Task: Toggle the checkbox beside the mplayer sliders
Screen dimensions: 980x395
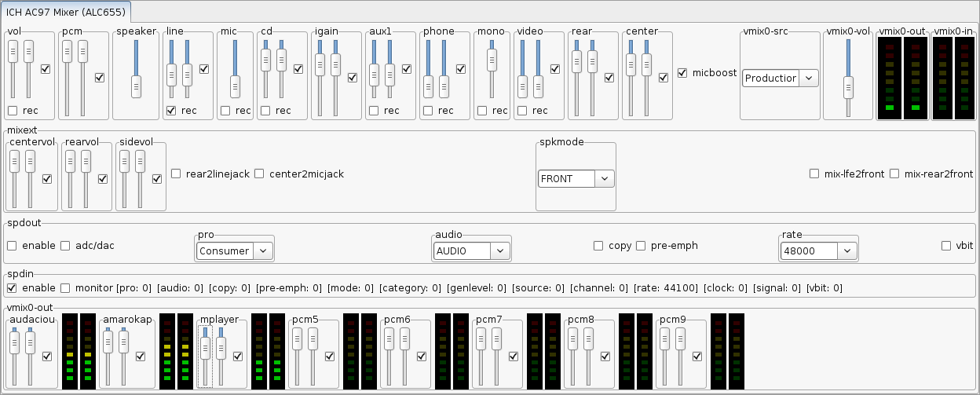Action: [238, 357]
